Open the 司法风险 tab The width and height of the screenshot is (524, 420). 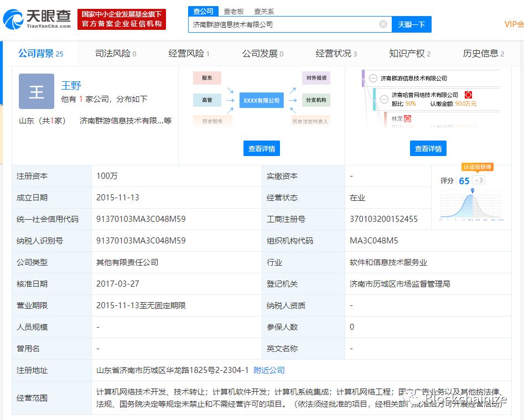[x=116, y=54]
